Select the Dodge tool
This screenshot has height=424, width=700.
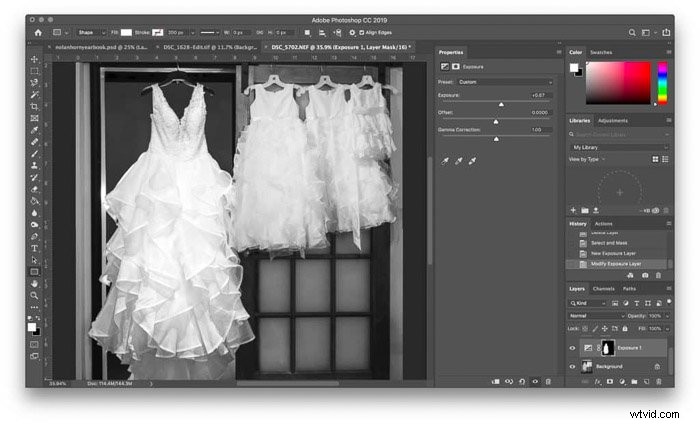point(34,224)
